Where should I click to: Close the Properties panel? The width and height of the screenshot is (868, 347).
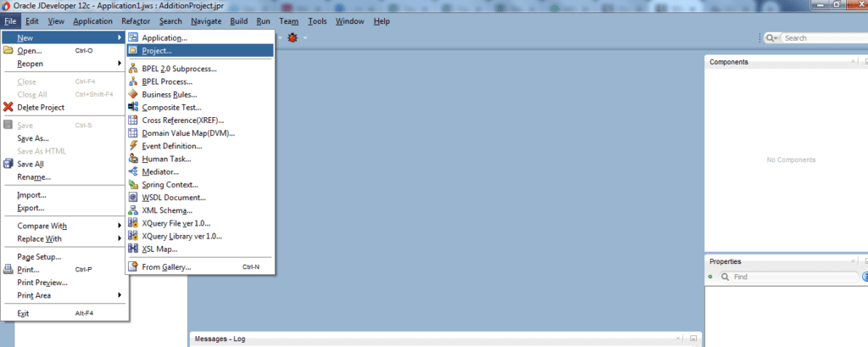point(852,261)
